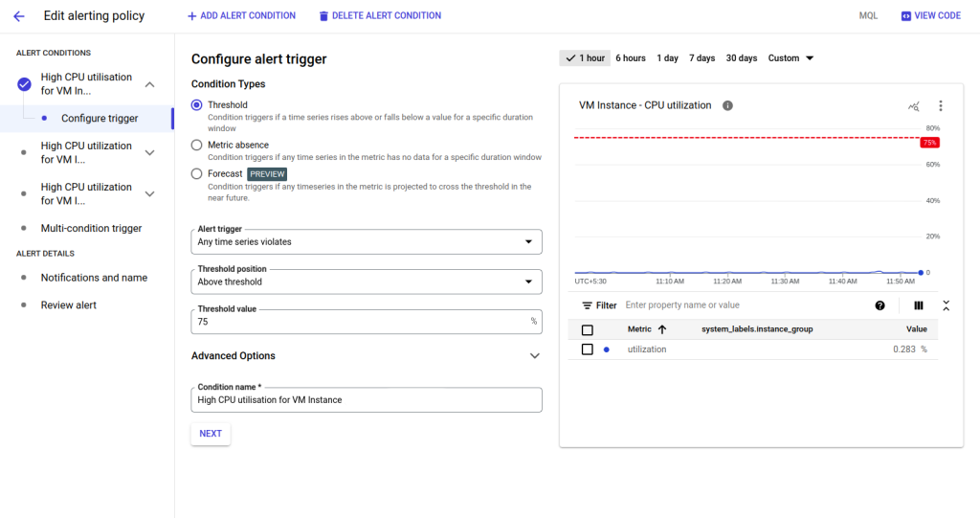
Task: Select the Metric absence radio button
Action: (197, 146)
